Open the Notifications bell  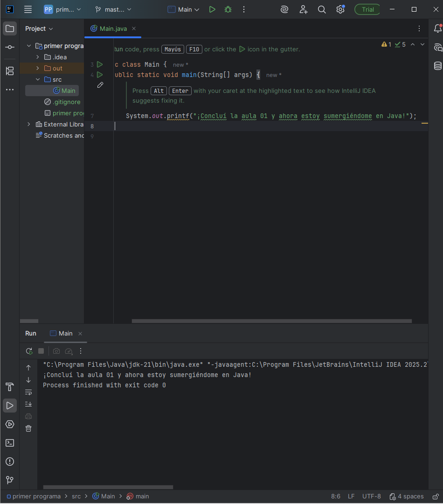(x=437, y=28)
